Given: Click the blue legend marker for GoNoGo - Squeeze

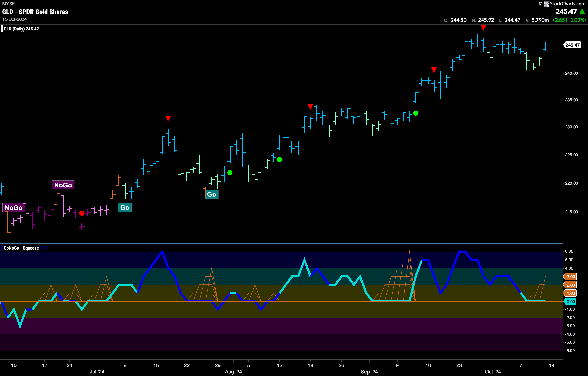Looking at the screenshot, I should 2,248.
